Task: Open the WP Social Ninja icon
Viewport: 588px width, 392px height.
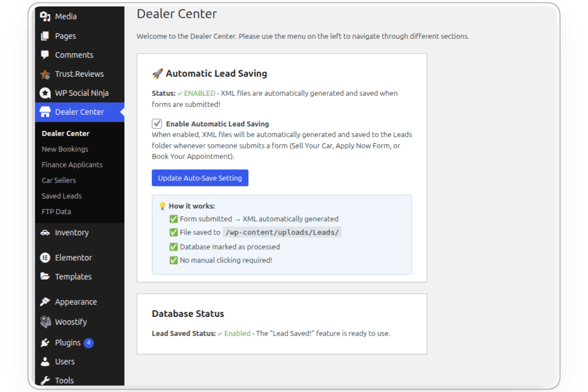Action: point(45,93)
